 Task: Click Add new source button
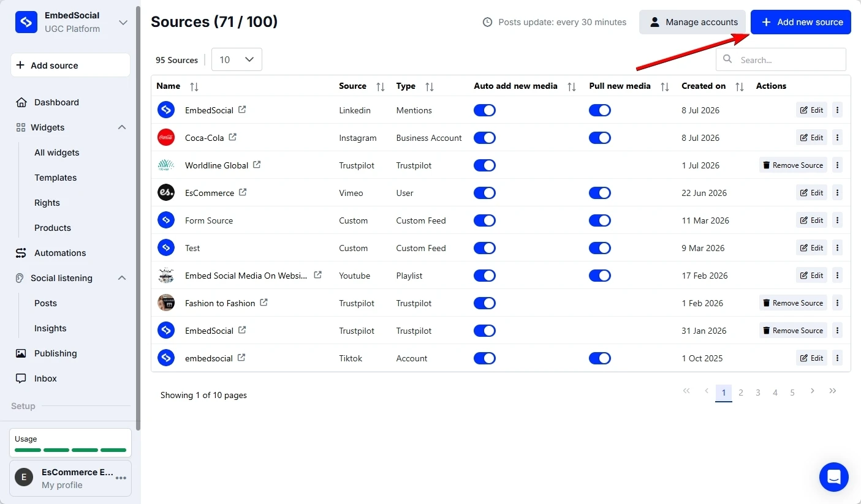point(801,22)
